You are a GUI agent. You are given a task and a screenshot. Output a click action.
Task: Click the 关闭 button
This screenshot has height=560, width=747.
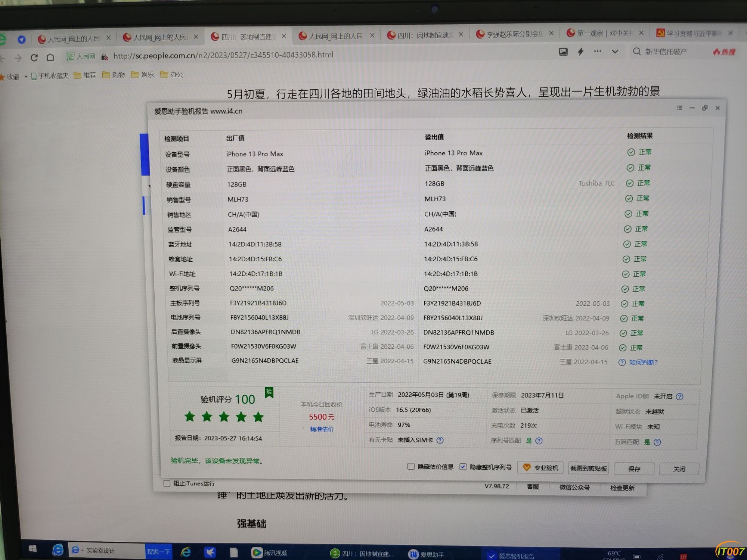(679, 469)
